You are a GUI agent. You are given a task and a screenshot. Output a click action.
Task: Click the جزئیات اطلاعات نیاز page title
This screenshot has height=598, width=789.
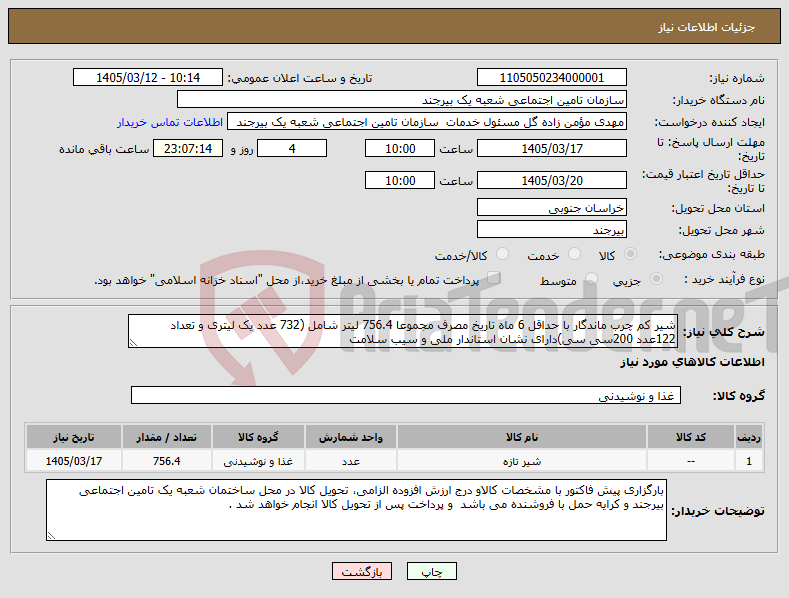tap(706, 27)
